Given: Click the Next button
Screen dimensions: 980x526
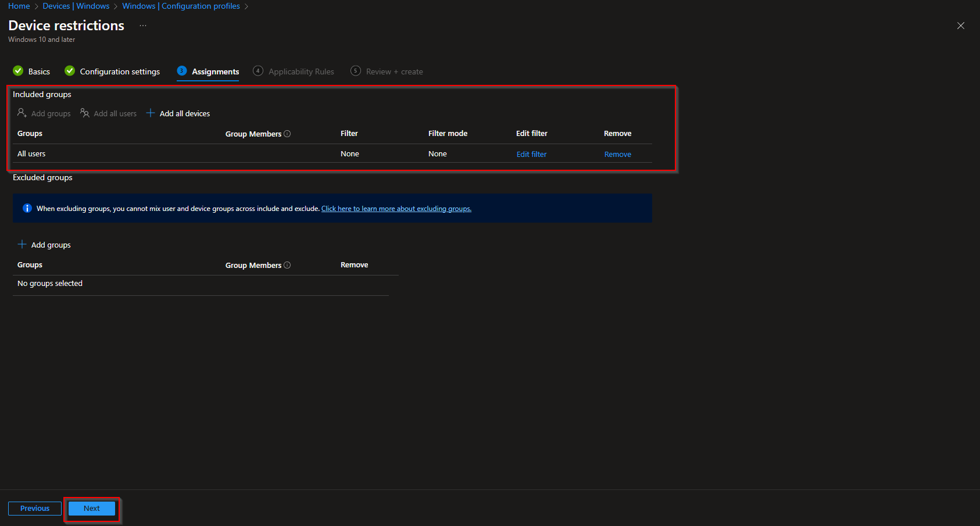Looking at the screenshot, I should click(x=91, y=508).
